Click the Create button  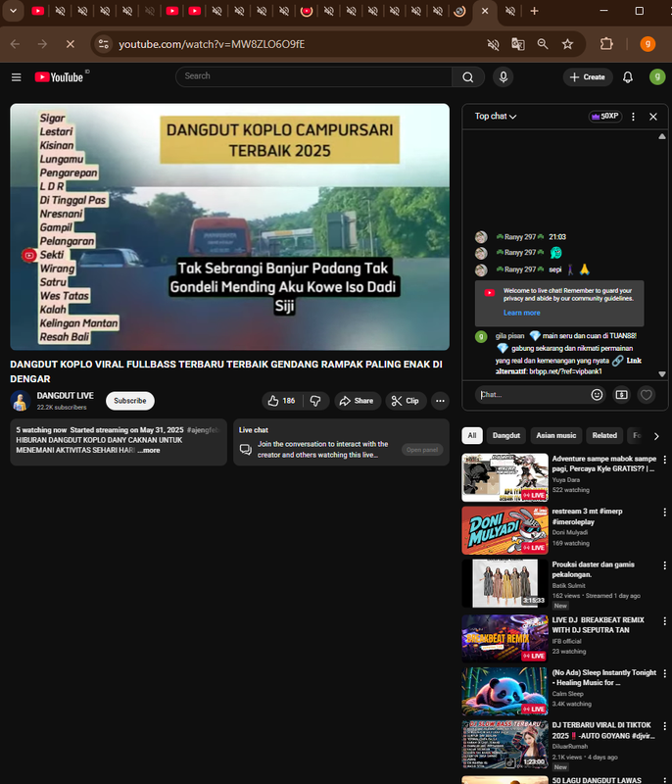tap(588, 77)
